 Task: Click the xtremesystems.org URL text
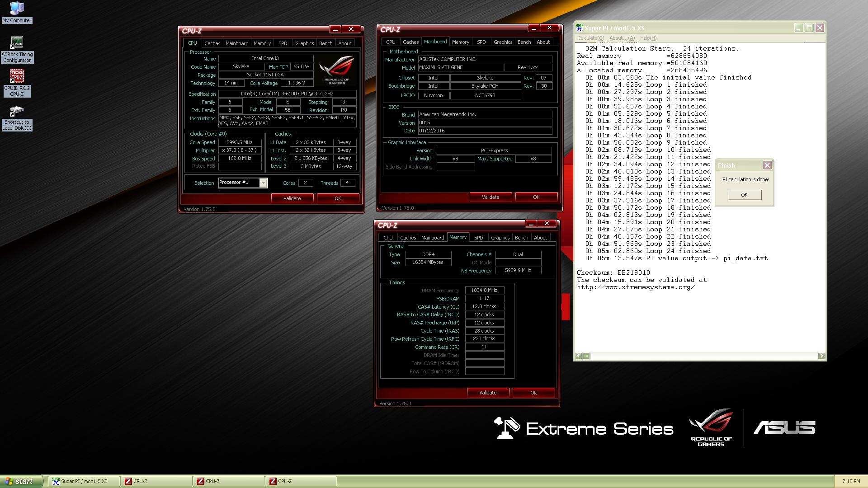pos(636,287)
